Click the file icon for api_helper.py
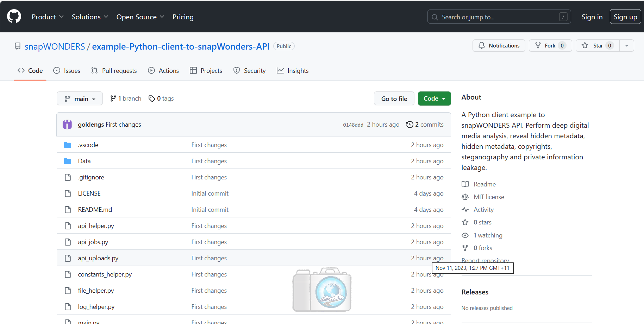Image resolution: width=644 pixels, height=324 pixels. (68, 226)
